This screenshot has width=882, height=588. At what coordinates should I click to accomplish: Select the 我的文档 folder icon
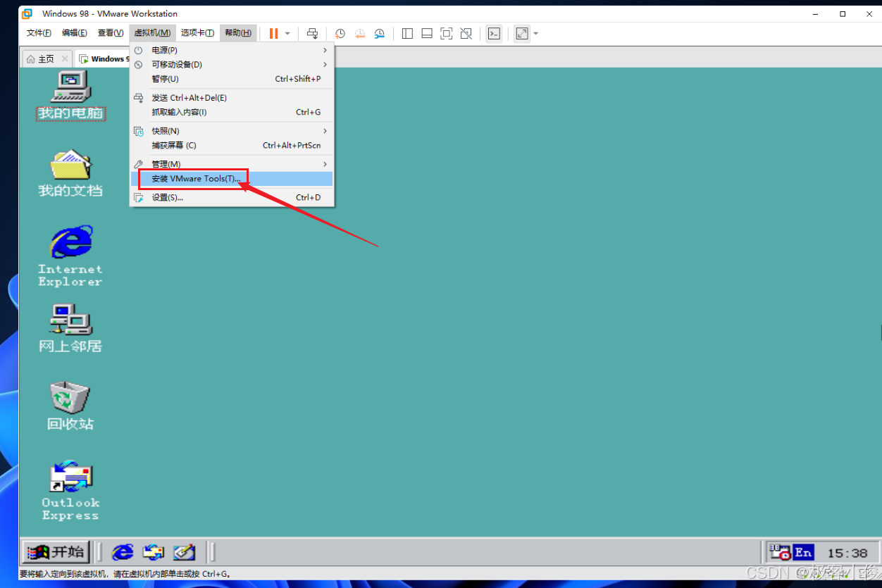point(70,173)
